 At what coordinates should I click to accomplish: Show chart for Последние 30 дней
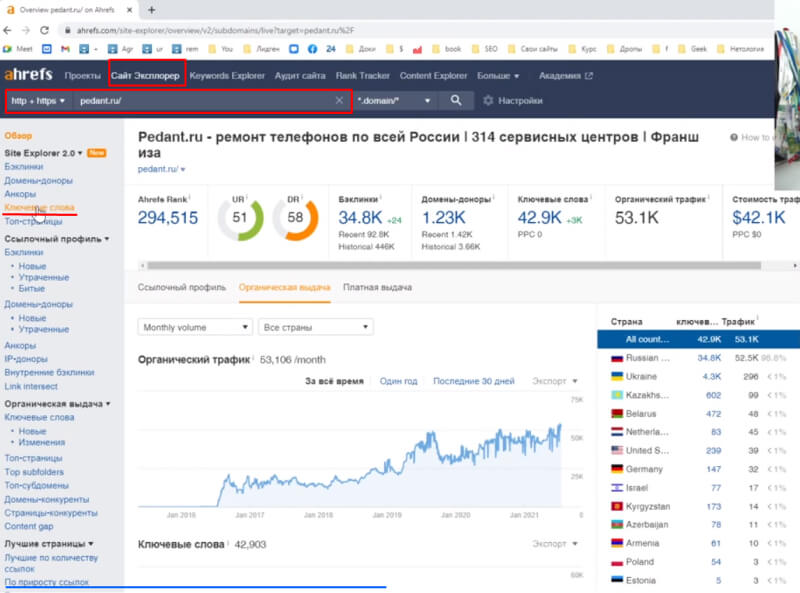tap(473, 381)
